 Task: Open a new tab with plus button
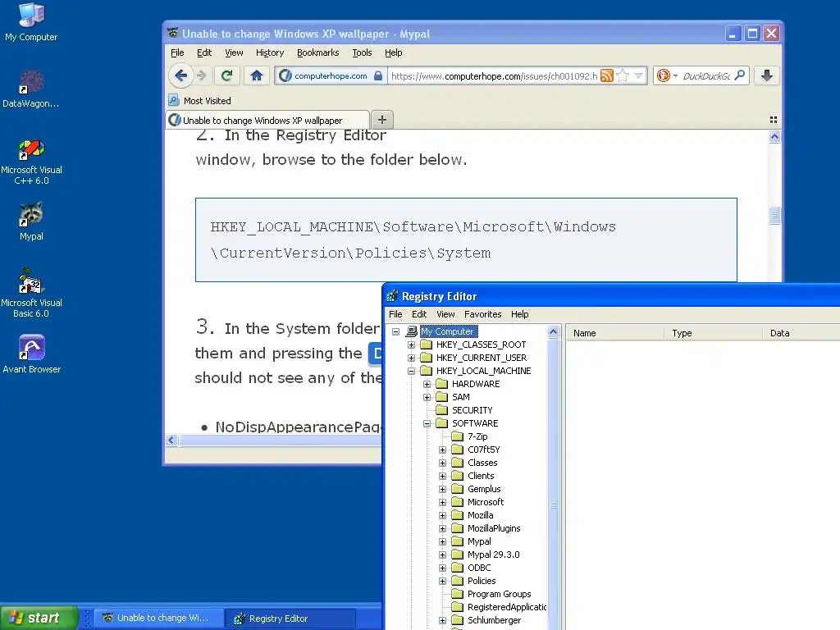pos(382,120)
